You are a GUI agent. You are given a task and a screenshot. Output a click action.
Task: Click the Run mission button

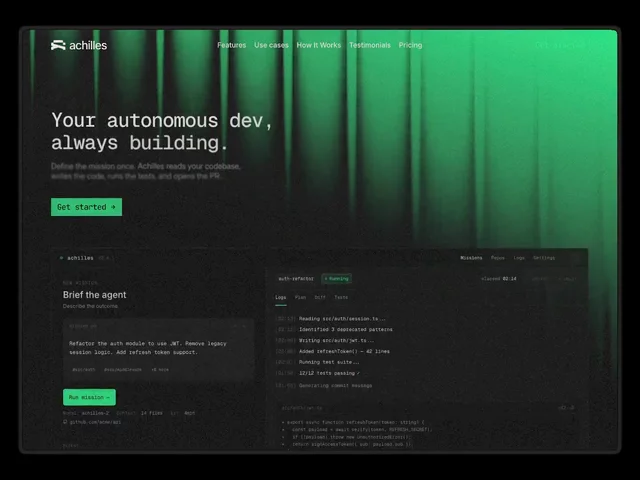coord(89,397)
